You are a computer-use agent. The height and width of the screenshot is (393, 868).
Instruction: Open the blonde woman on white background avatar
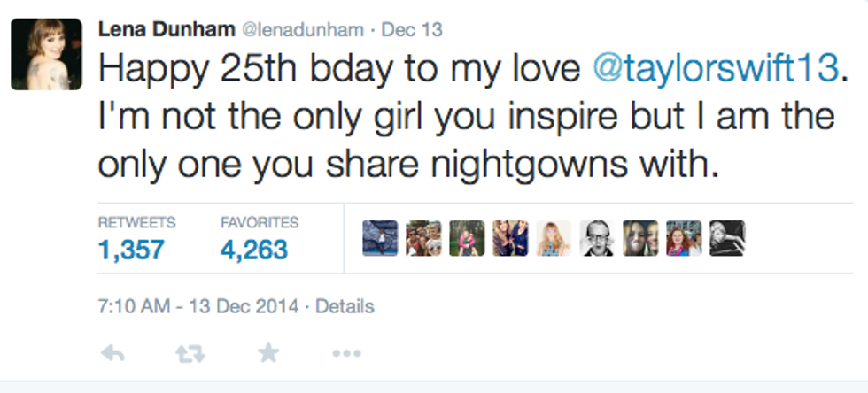pyautogui.click(x=554, y=238)
